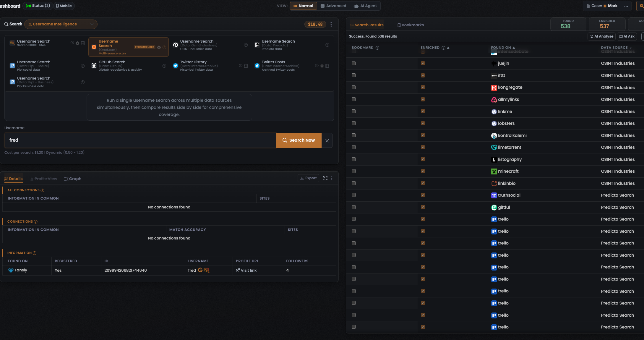
Task: Show help for Predicta Username Search
Action: click(327, 45)
